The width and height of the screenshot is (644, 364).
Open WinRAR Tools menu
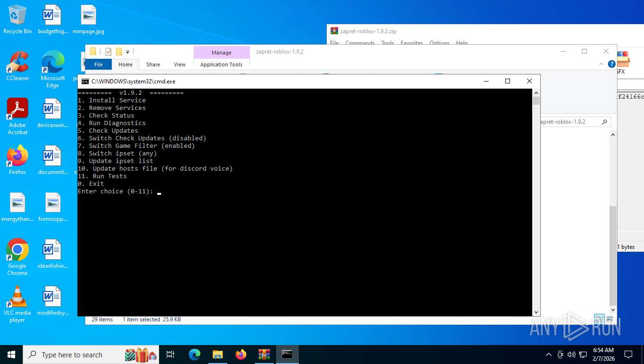pyautogui.click(x=387, y=43)
